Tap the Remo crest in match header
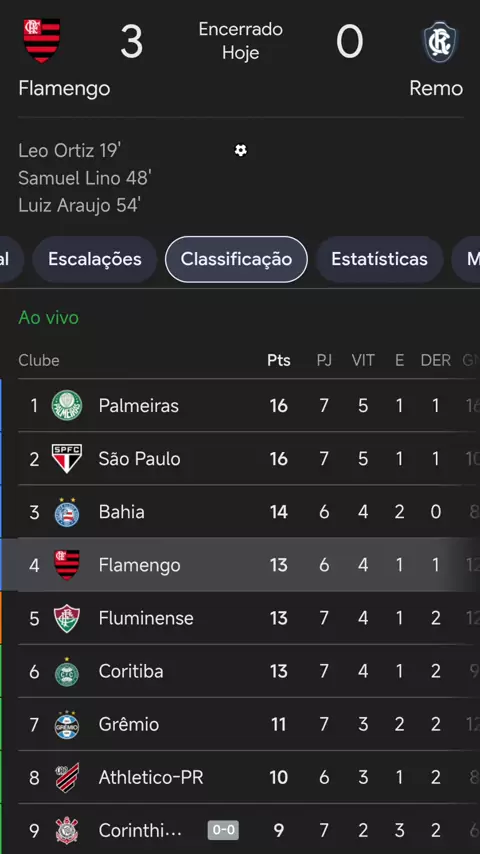480x854 pixels. [441, 42]
